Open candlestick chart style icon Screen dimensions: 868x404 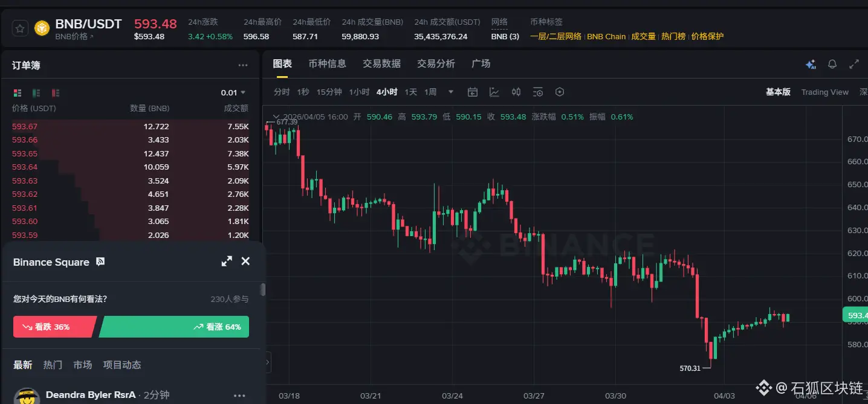pyautogui.click(x=516, y=92)
